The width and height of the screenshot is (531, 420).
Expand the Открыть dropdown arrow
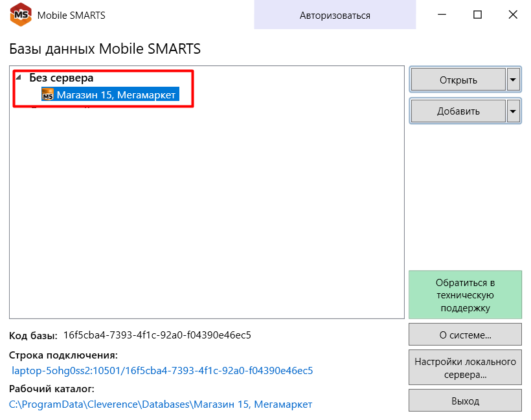click(x=513, y=80)
